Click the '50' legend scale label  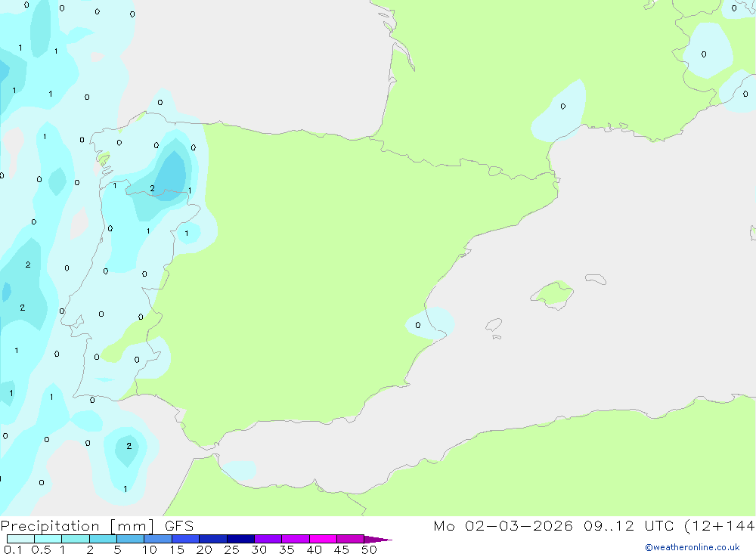(370, 549)
